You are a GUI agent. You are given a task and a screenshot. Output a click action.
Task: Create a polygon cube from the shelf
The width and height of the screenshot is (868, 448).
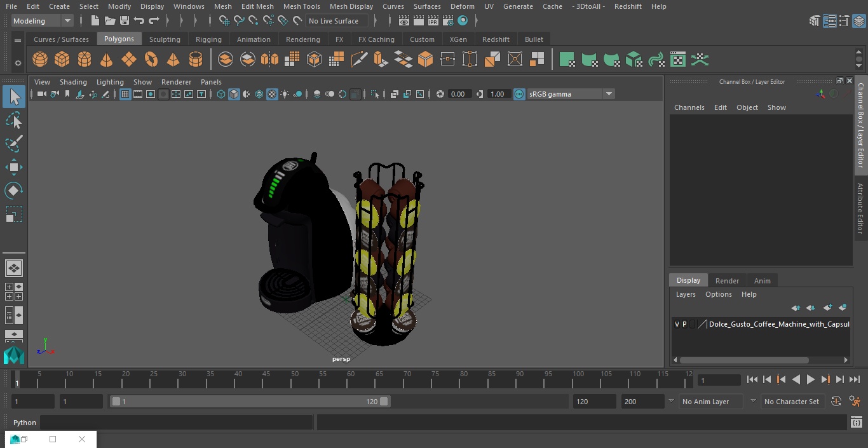[62, 60]
